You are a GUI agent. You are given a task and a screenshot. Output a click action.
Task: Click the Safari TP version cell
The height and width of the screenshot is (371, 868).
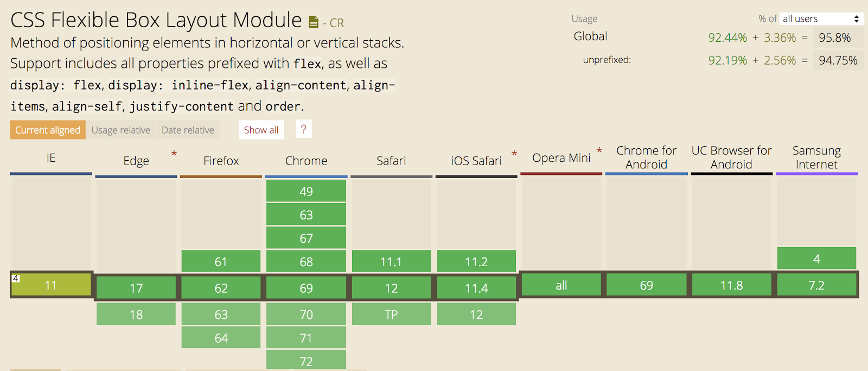(391, 315)
